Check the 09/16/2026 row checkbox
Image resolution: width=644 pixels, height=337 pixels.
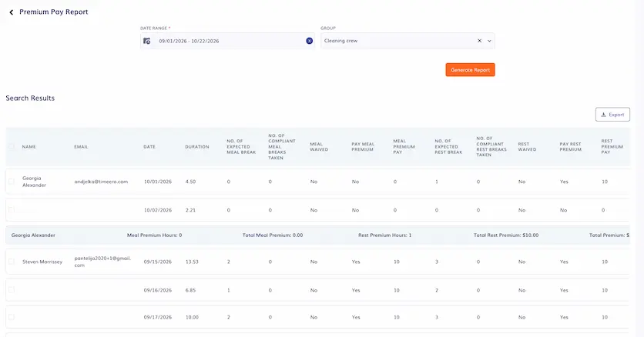[x=12, y=290]
